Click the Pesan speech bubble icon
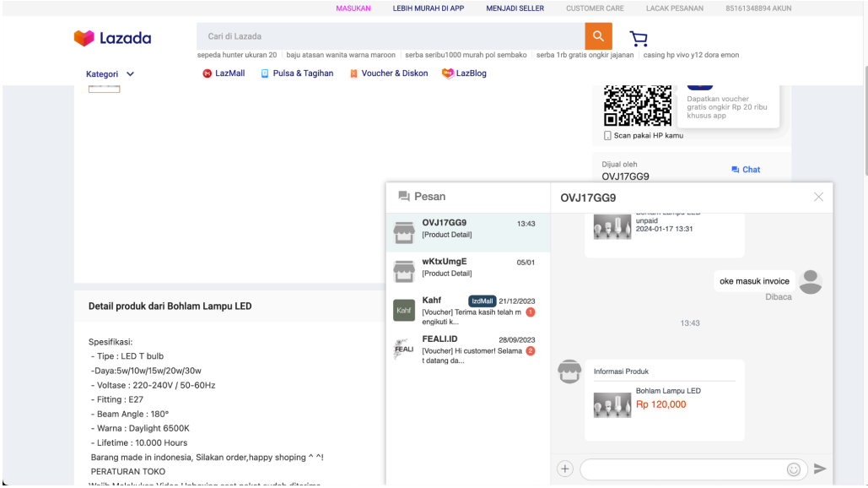Image resolution: width=868 pixels, height=488 pixels. [404, 196]
